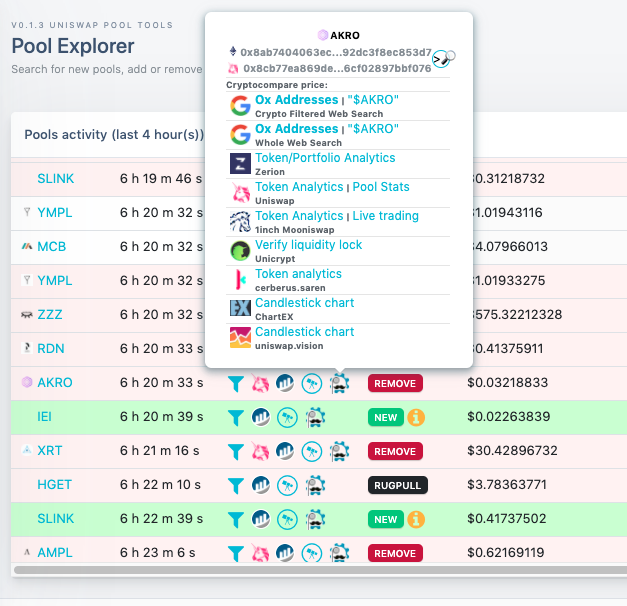This screenshot has width=627, height=606.
Task: Click the magnifier terminal icon in AKRO popup
Action: 443,59
